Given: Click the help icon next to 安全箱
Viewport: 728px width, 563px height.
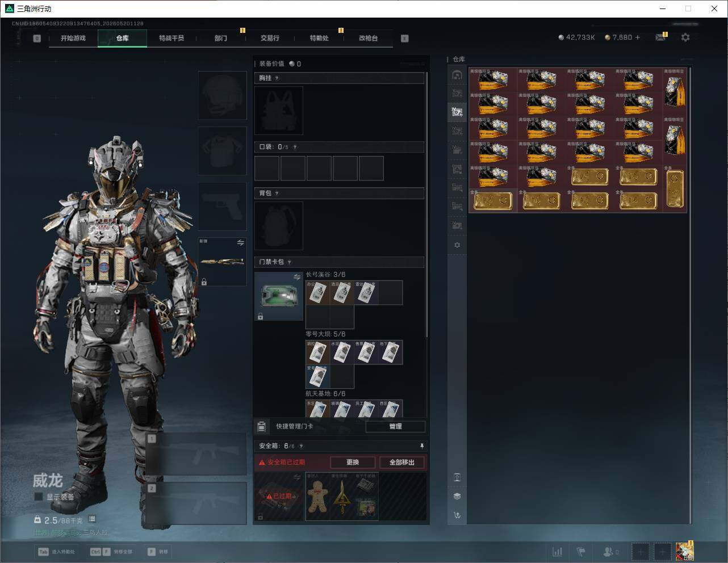Looking at the screenshot, I should [301, 447].
